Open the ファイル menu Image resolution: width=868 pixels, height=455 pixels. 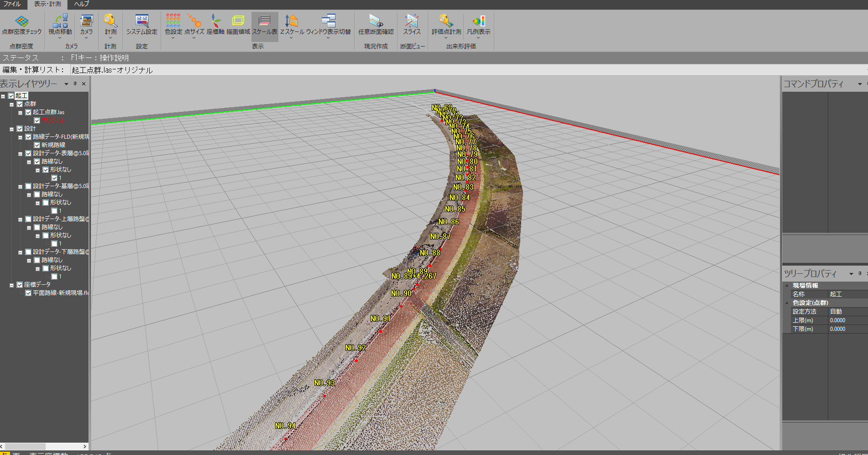[x=12, y=4]
